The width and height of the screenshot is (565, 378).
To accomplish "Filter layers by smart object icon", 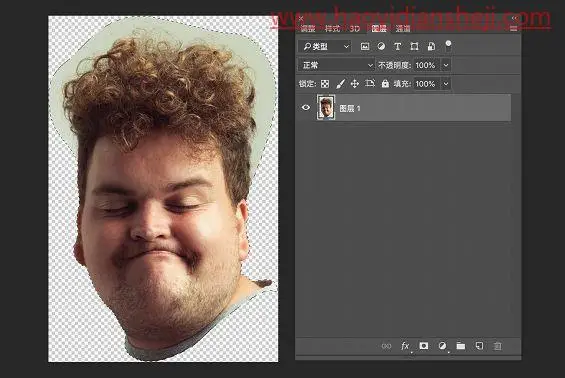I will tap(431, 46).
